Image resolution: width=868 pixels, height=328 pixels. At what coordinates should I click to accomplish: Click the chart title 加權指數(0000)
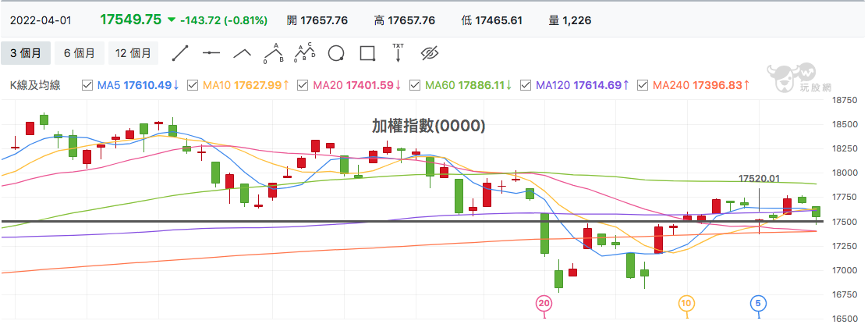tap(428, 127)
